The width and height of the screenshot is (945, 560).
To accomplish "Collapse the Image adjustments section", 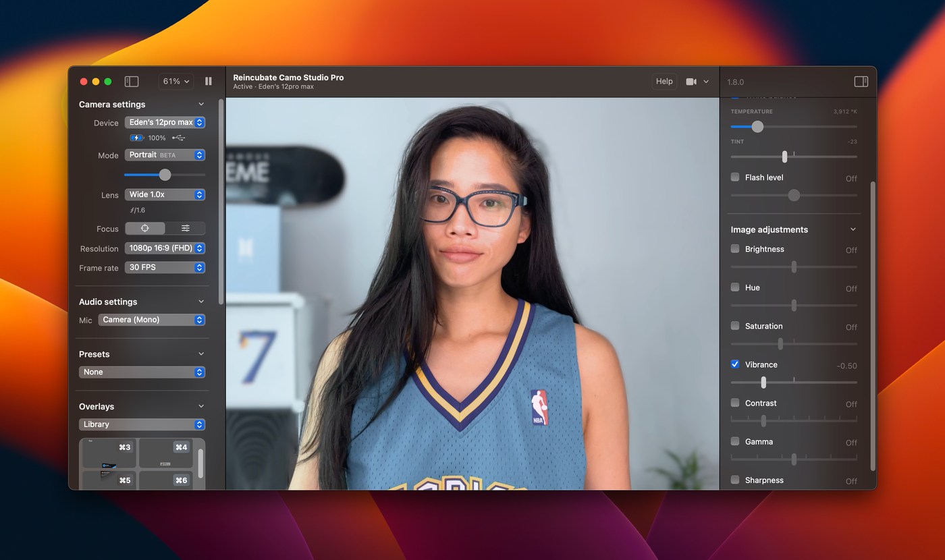I will tap(853, 229).
